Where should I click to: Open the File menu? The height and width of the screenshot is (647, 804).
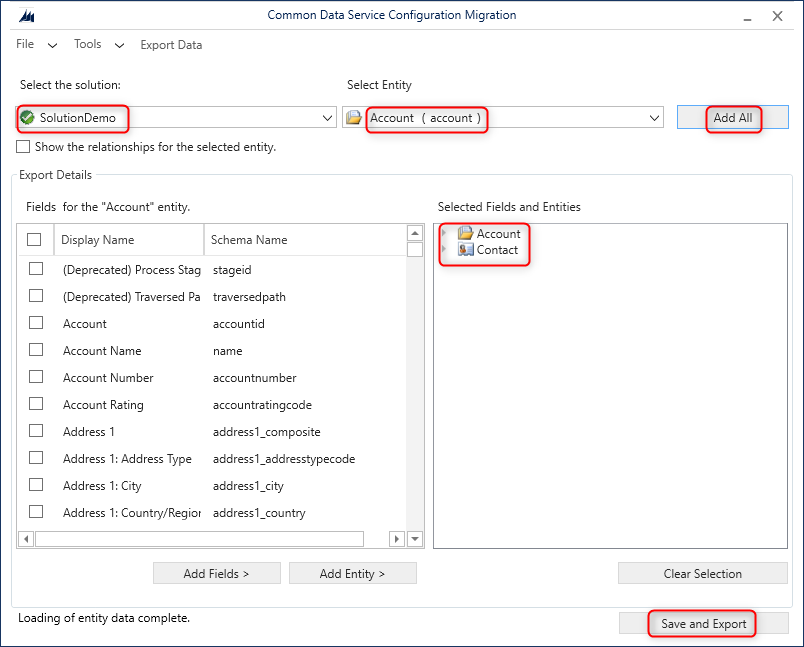26,45
